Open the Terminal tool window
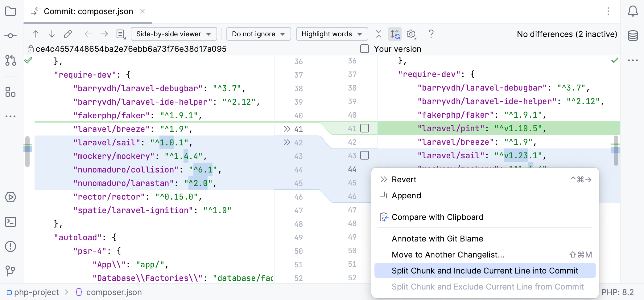The height and width of the screenshot is (300, 644). [10, 222]
